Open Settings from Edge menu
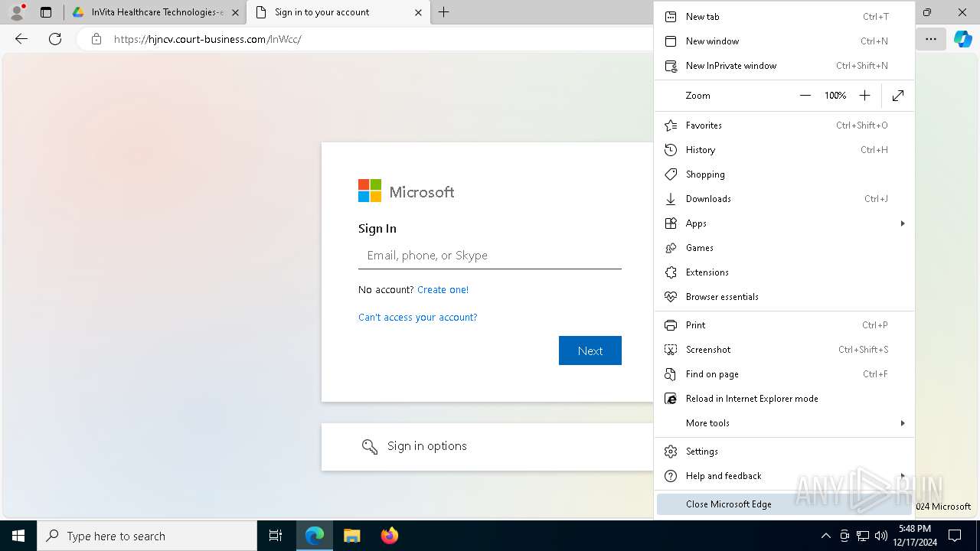 pos(785,452)
